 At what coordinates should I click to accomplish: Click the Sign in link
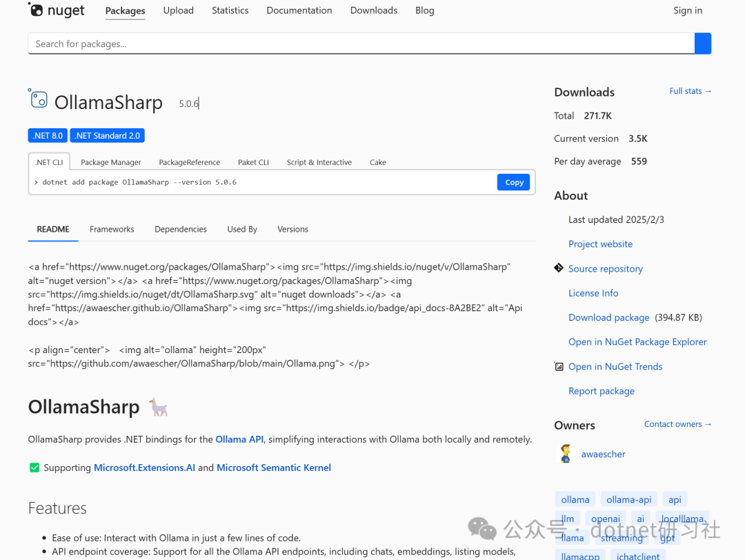tap(688, 10)
